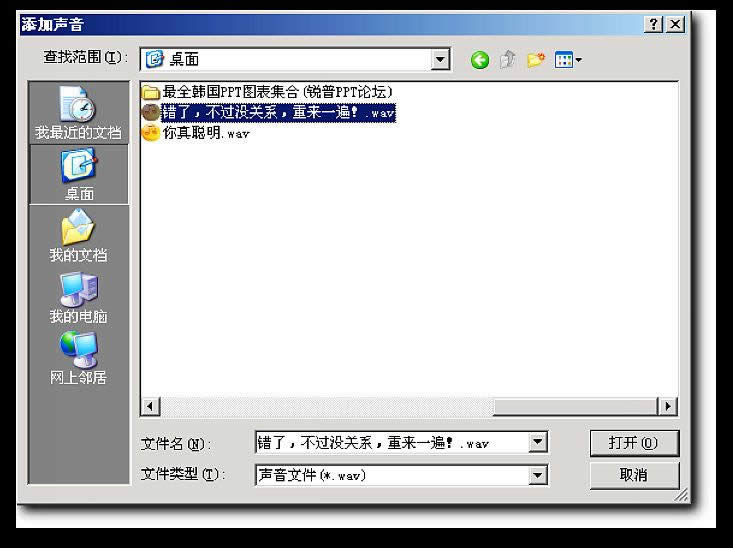Click the 打开 button

(634, 442)
